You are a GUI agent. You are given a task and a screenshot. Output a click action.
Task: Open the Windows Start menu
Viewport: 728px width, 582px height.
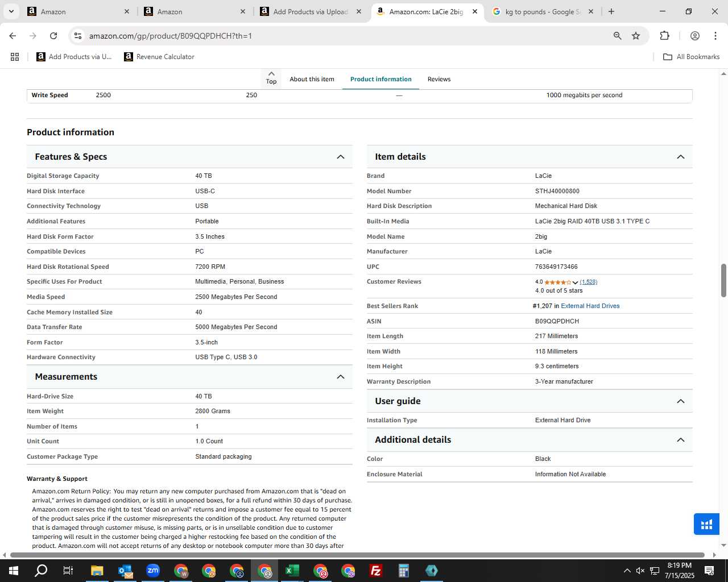pos(13,571)
